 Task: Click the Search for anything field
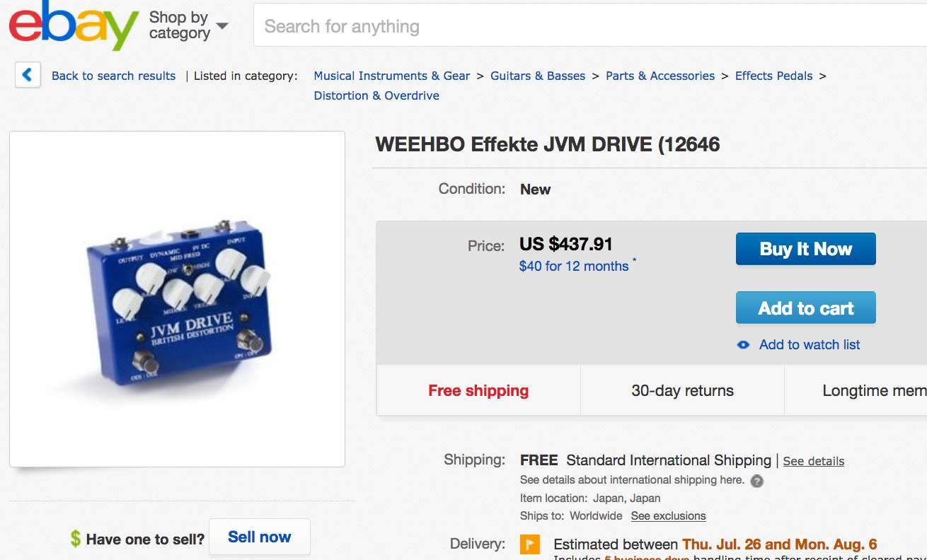pyautogui.click(x=587, y=27)
